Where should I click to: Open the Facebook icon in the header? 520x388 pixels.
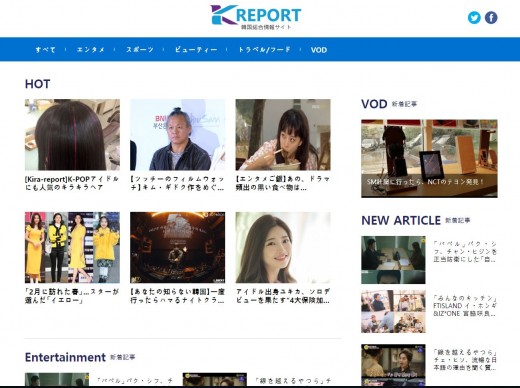click(x=491, y=18)
